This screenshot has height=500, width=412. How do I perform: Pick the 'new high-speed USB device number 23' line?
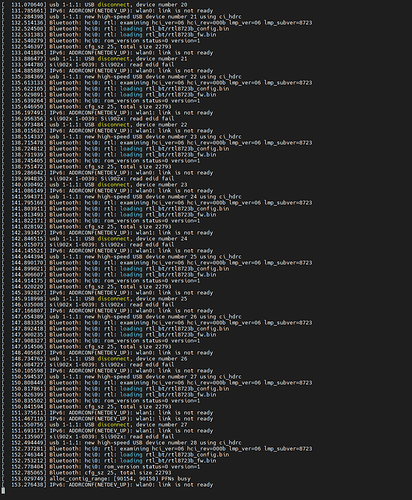tap(121, 137)
